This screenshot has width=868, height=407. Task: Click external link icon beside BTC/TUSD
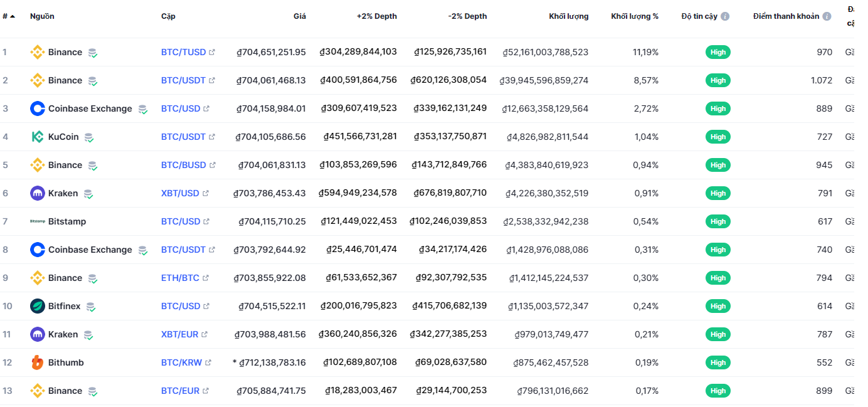pos(212,53)
